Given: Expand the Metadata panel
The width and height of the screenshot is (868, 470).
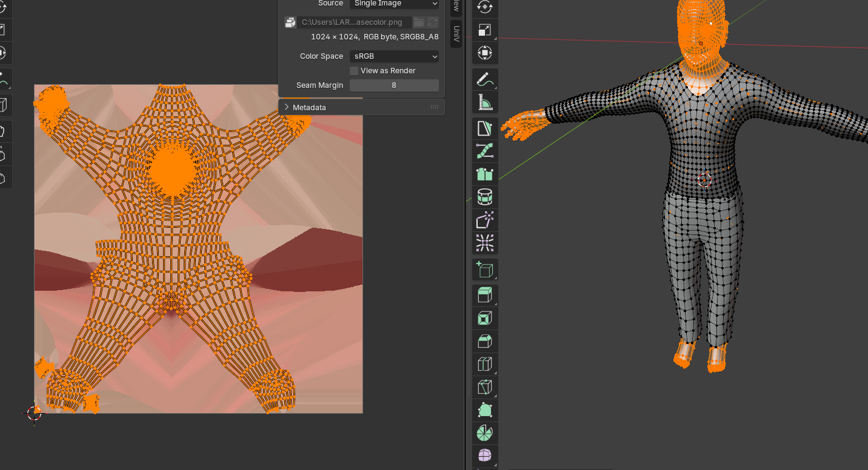Looking at the screenshot, I should coord(361,107).
